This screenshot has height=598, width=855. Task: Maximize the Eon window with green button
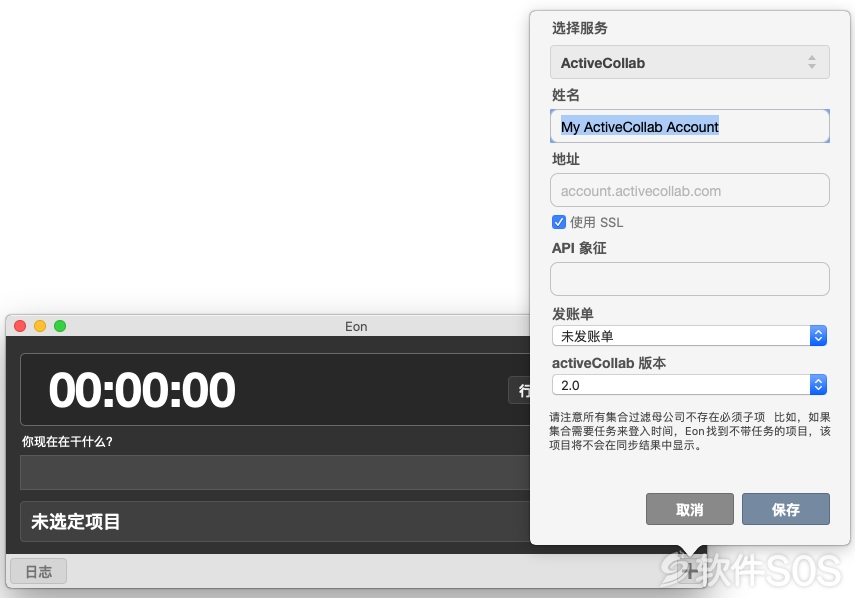60,326
